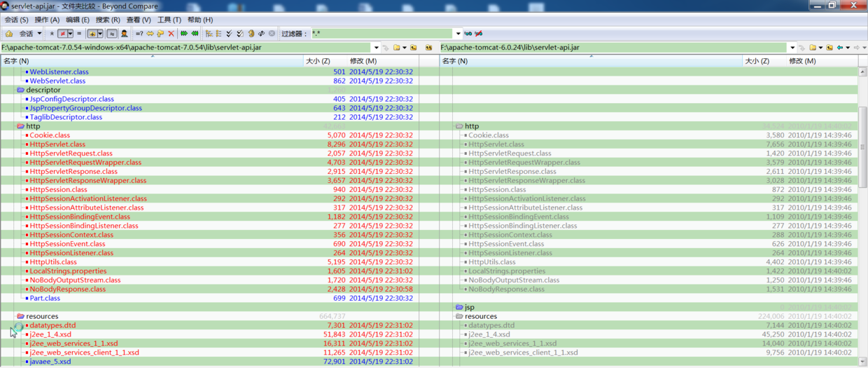Toggle show differences not-equal filter
Viewport: 868px width, 368px height.
click(62, 33)
